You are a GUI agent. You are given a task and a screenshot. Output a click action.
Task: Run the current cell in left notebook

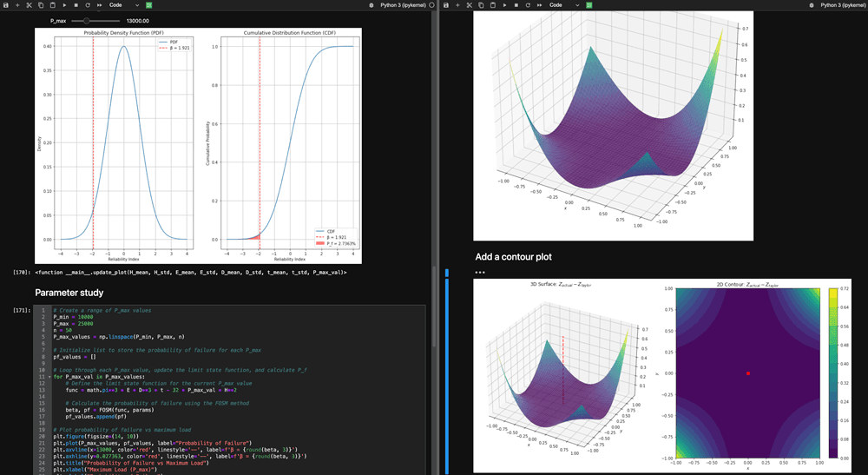[x=63, y=5]
